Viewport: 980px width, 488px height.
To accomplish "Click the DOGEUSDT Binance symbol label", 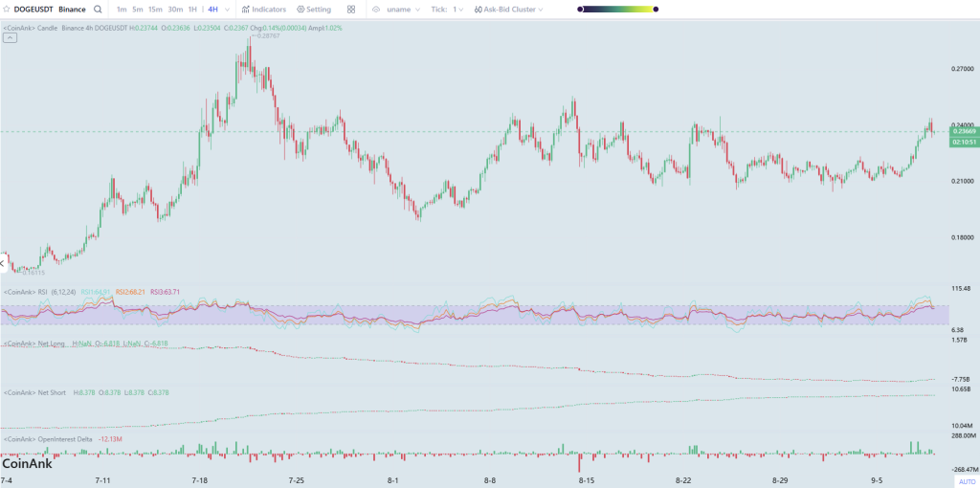I will (x=50, y=10).
